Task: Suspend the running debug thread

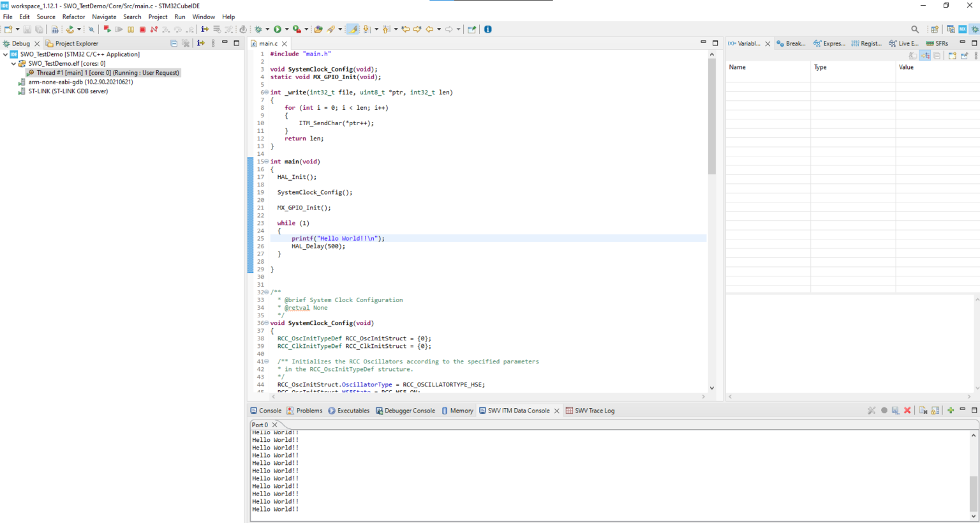Action: 131,29
